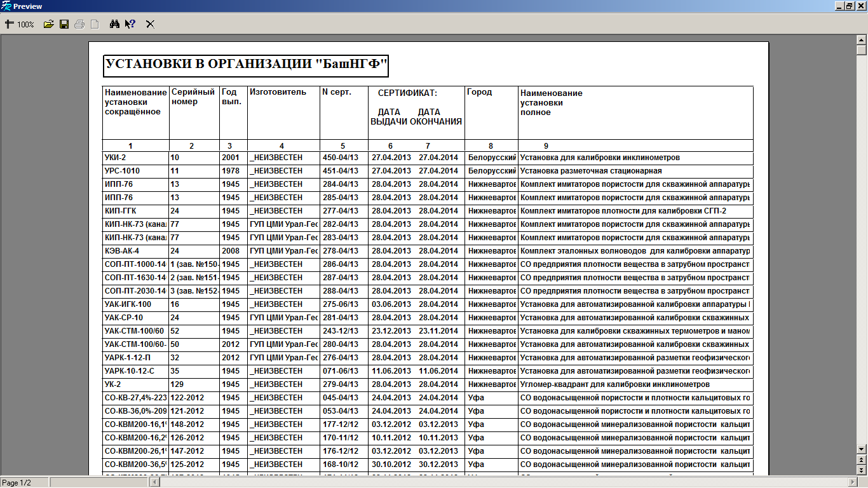The image size is (868, 488).
Task: Click the 'СОП-ПТ-1630-14' cell
Action: 135,278
